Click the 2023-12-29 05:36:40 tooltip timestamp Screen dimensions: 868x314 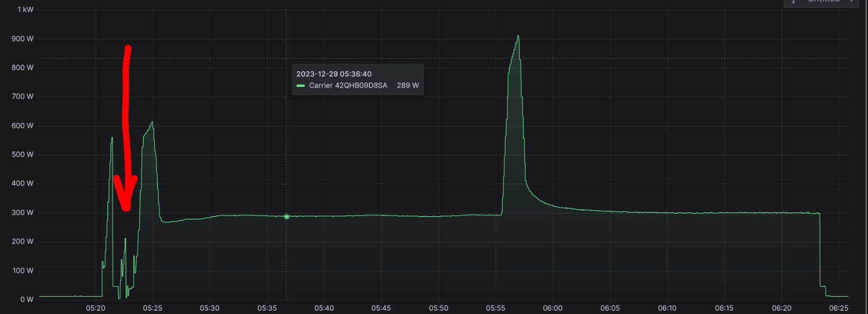(x=334, y=74)
